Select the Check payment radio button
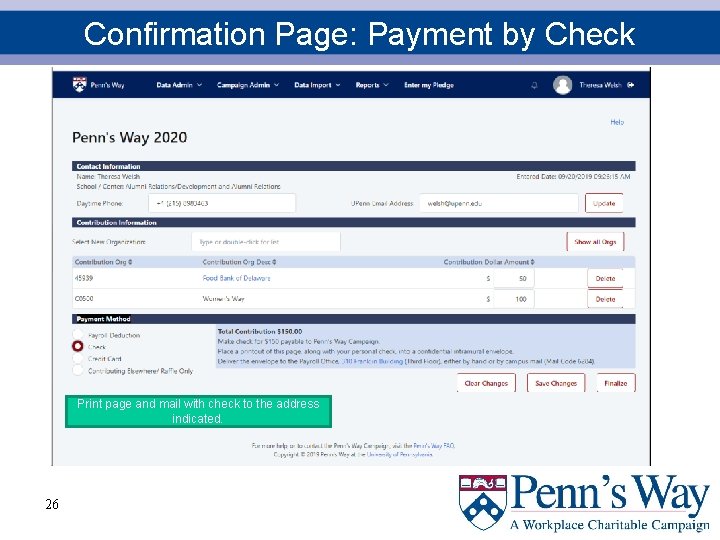Image resolution: width=720 pixels, height=540 pixels. click(x=78, y=346)
